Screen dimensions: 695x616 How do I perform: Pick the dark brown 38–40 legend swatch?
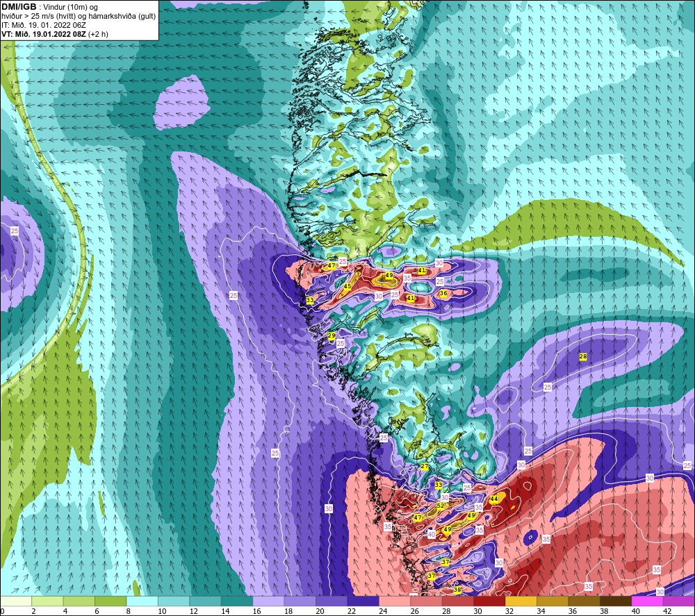(616, 601)
